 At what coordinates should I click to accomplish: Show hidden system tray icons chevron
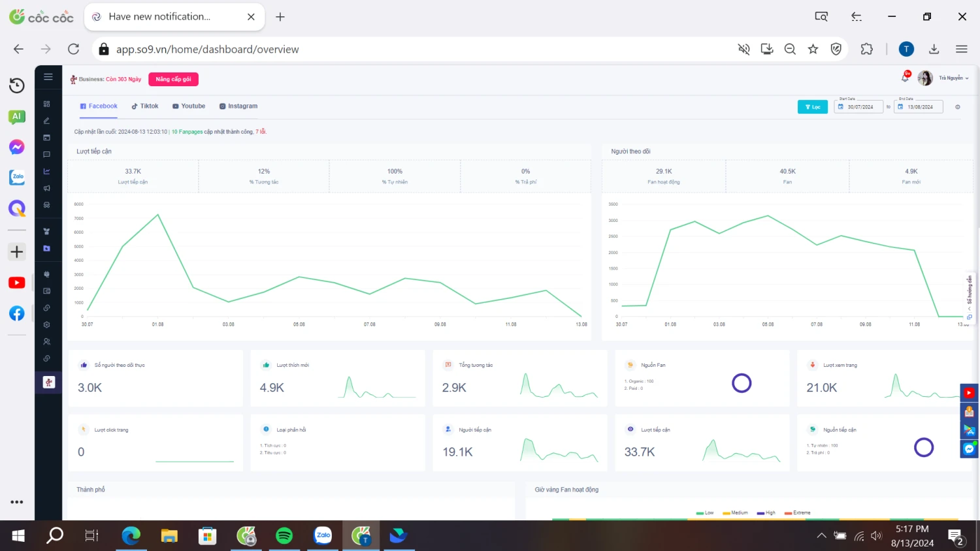pos(821,536)
